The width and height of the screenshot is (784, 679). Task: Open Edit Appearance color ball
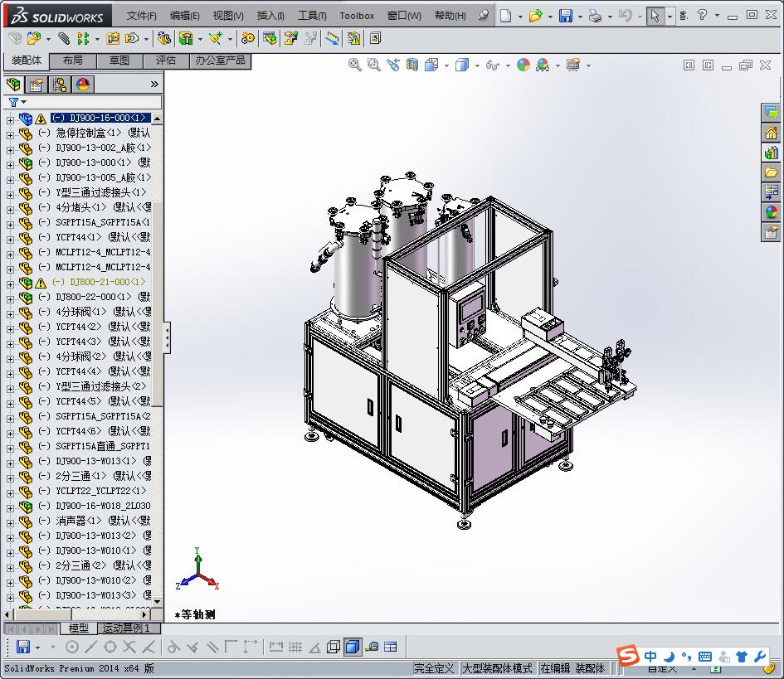coord(523,65)
